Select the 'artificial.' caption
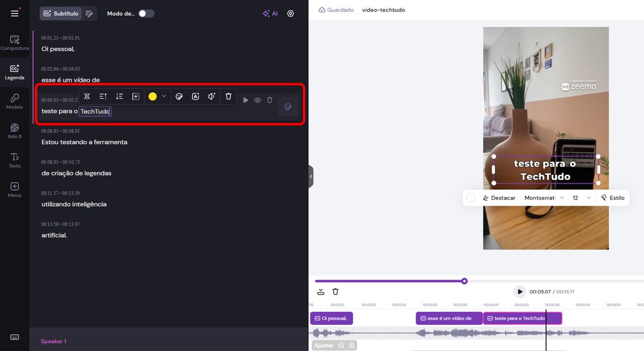Image resolution: width=644 pixels, height=351 pixels. [x=54, y=235]
